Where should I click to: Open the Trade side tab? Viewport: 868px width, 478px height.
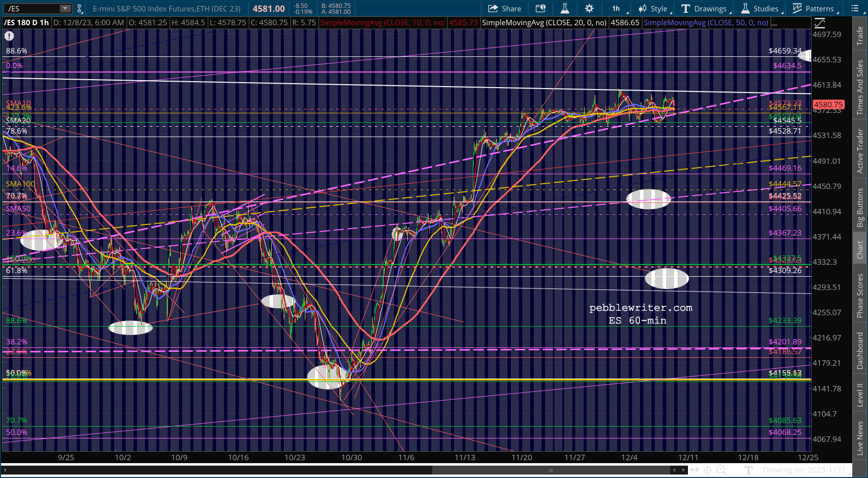[860, 35]
